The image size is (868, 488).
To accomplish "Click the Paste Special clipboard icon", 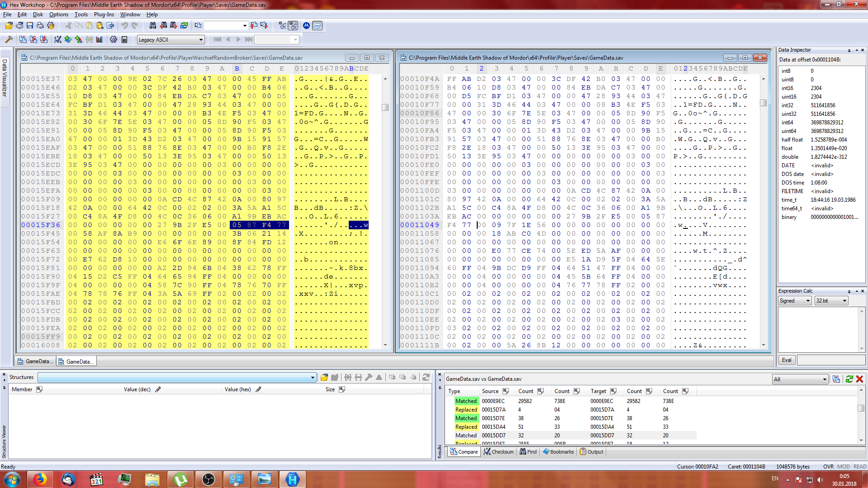I will pyautogui.click(x=100, y=26).
